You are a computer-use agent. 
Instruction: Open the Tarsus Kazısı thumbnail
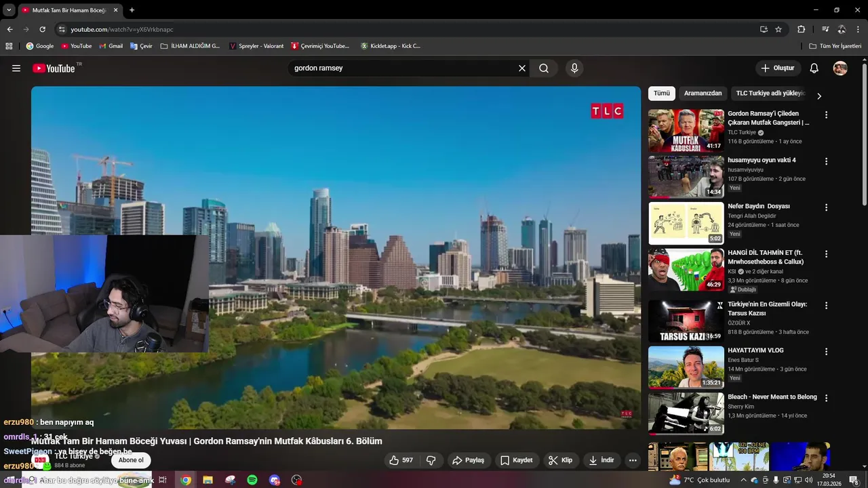pos(686,321)
